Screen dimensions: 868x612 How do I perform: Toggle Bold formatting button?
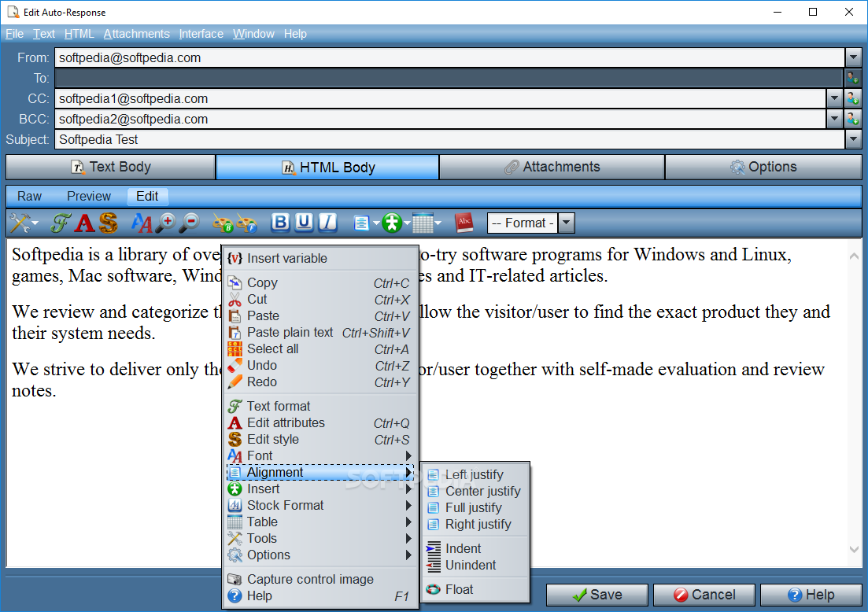281,223
